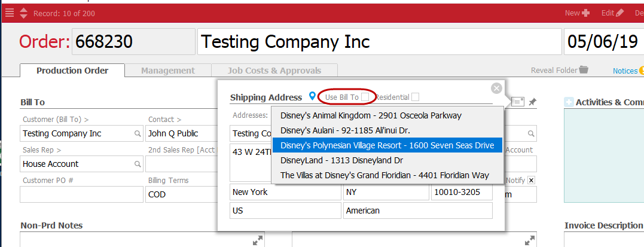Open the hamburger menu in red header

click(10, 13)
